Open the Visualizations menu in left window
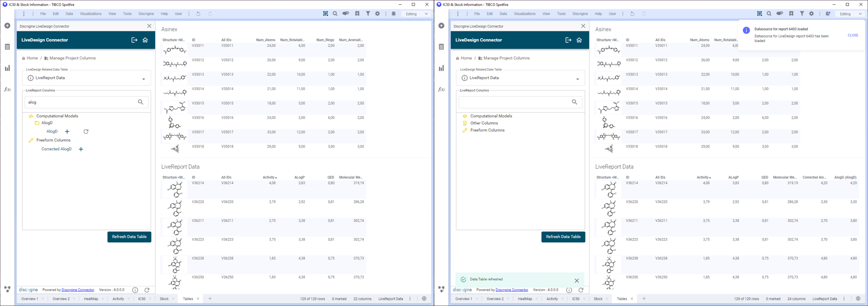The height and width of the screenshot is (306, 868). pyautogui.click(x=91, y=14)
